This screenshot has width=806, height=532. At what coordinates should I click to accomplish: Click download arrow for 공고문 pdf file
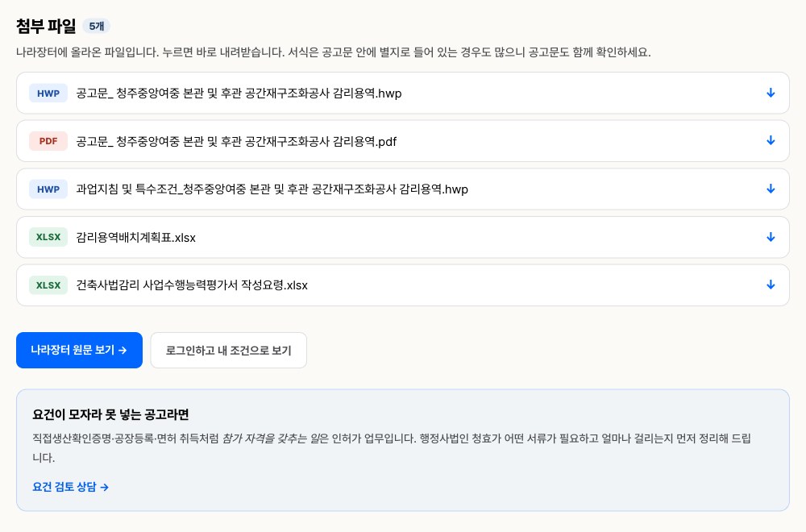770,141
